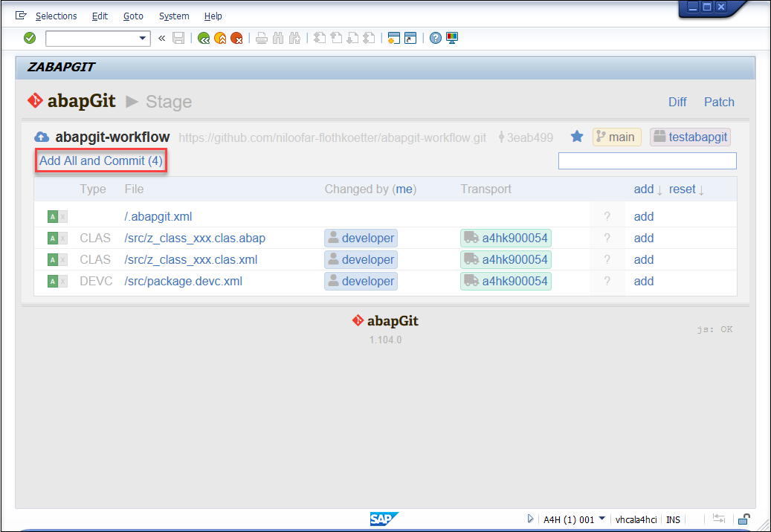Click the green Back icon

click(x=204, y=39)
